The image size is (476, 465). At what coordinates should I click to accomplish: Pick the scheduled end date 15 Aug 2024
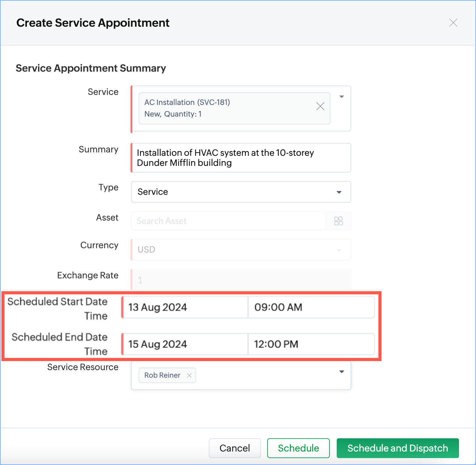185,344
